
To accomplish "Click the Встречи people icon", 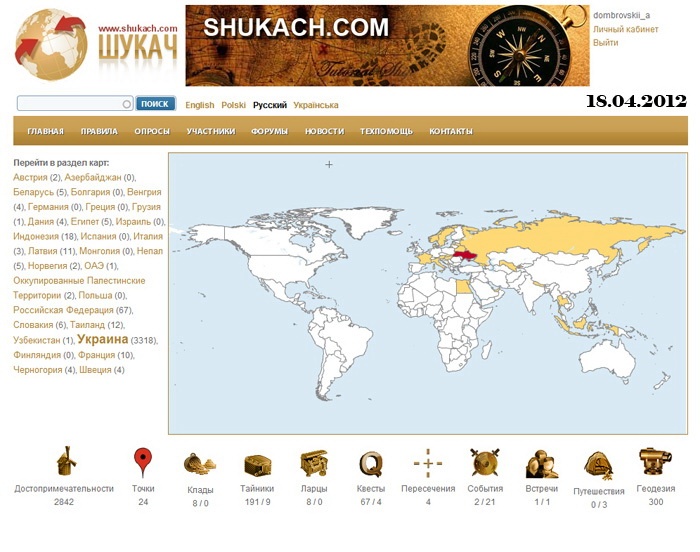I will (542, 464).
